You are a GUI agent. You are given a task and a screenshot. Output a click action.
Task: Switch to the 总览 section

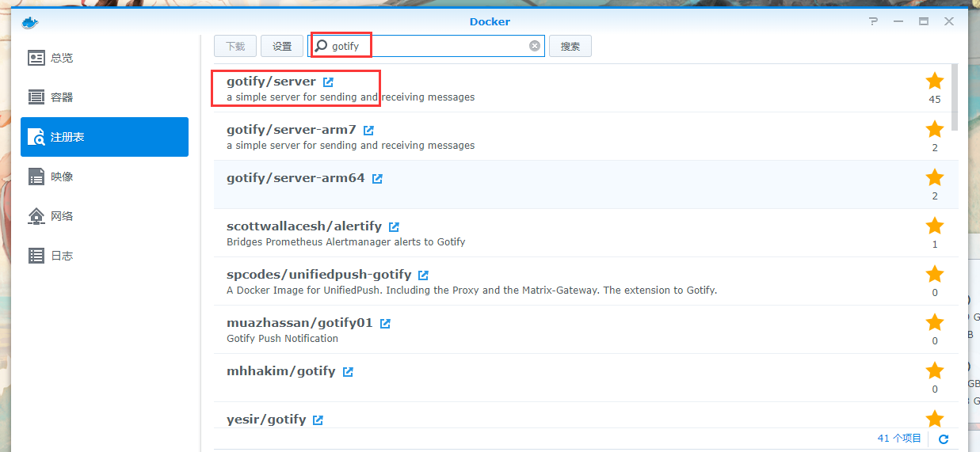pyautogui.click(x=105, y=58)
